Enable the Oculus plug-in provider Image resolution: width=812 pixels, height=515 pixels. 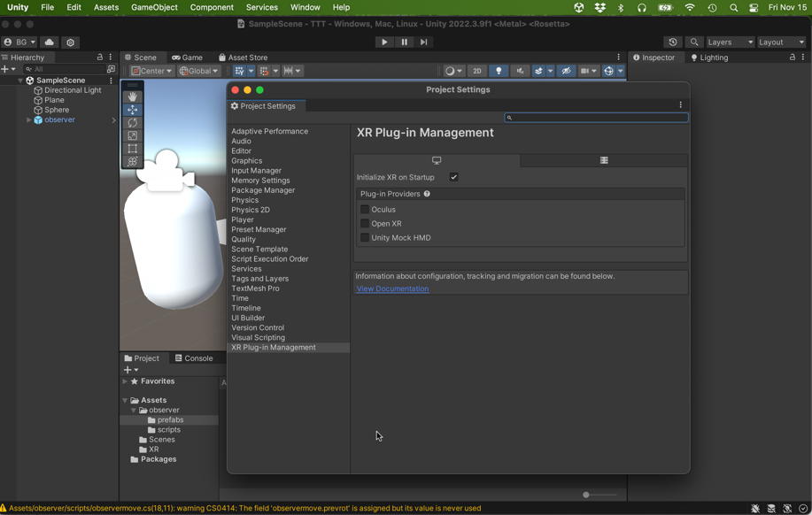pos(365,210)
